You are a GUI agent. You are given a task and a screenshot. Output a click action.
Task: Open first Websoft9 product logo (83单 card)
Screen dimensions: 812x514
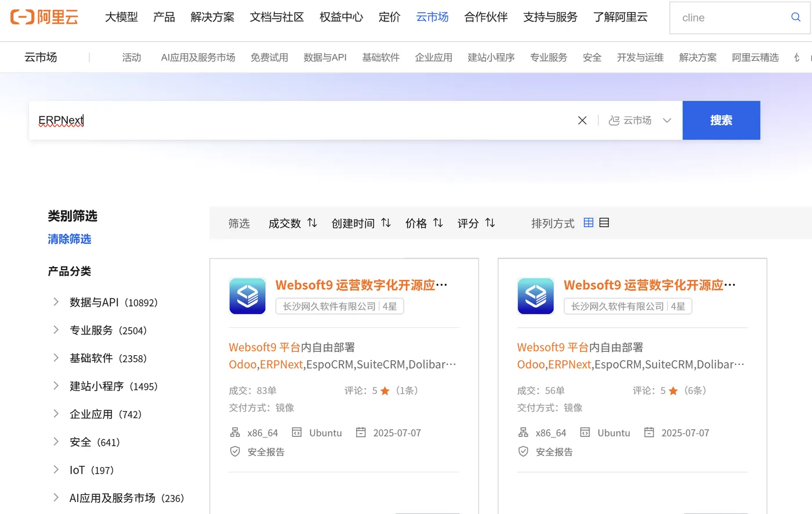click(x=248, y=296)
